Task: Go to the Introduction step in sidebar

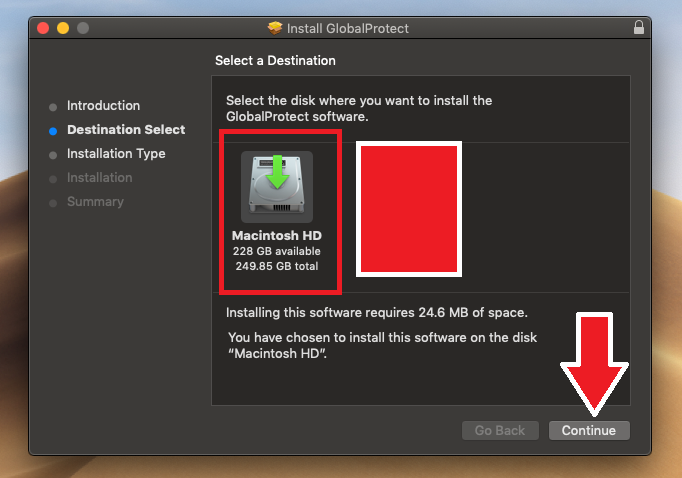Action: (x=103, y=106)
